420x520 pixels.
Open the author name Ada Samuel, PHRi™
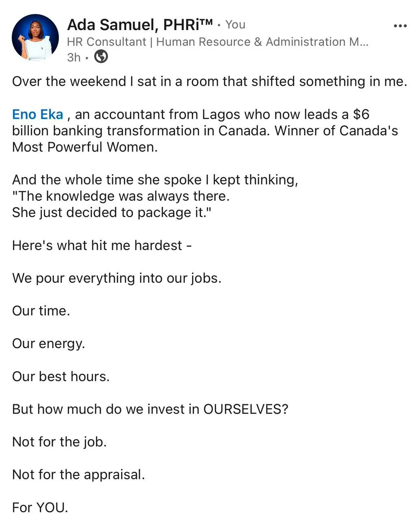pyautogui.click(x=140, y=25)
